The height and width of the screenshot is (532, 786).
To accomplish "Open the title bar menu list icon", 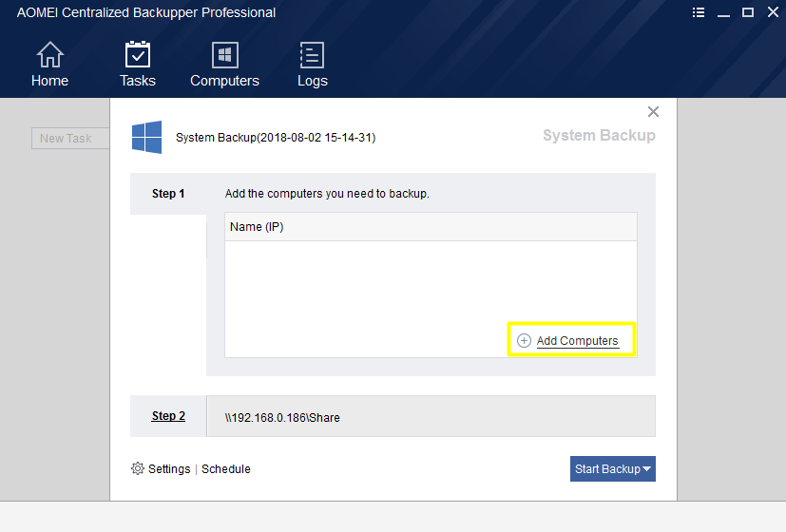I will pos(699,12).
